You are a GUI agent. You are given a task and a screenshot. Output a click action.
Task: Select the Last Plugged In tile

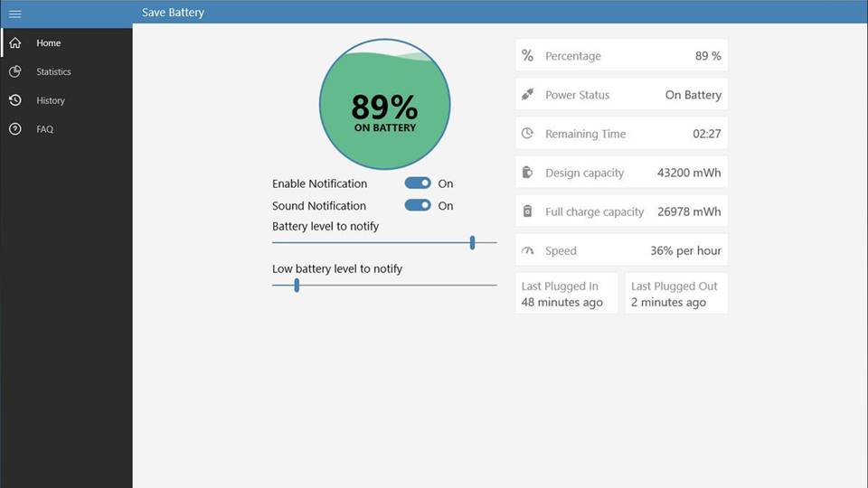pyautogui.click(x=566, y=294)
